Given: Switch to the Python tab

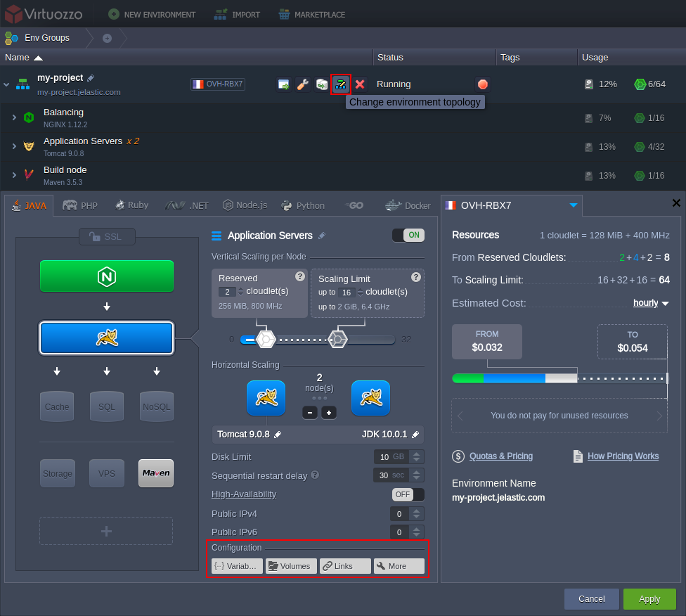Looking at the screenshot, I should click(x=303, y=205).
